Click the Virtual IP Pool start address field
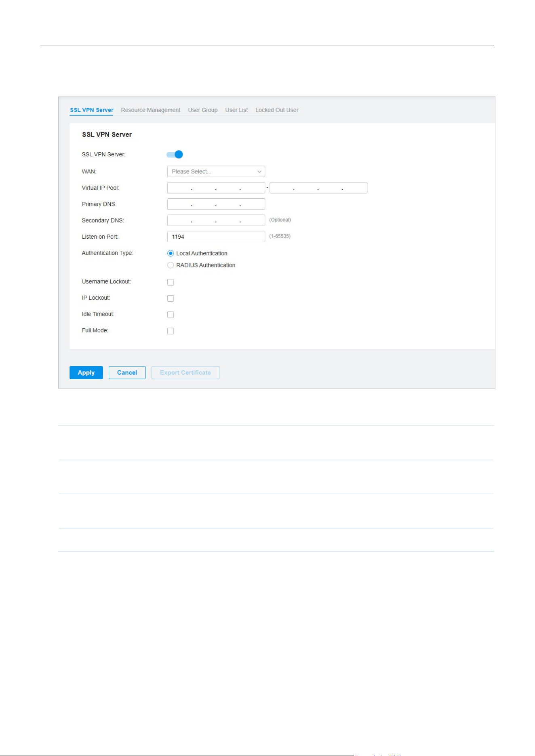The height and width of the screenshot is (756, 535). point(216,188)
